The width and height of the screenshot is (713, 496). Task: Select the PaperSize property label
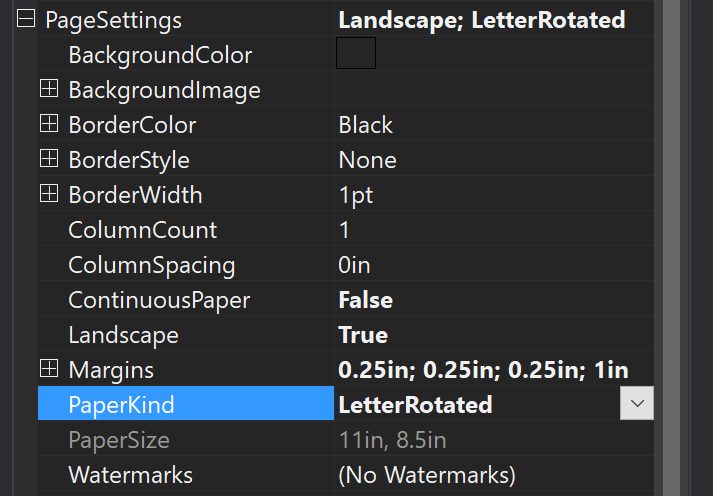119,440
